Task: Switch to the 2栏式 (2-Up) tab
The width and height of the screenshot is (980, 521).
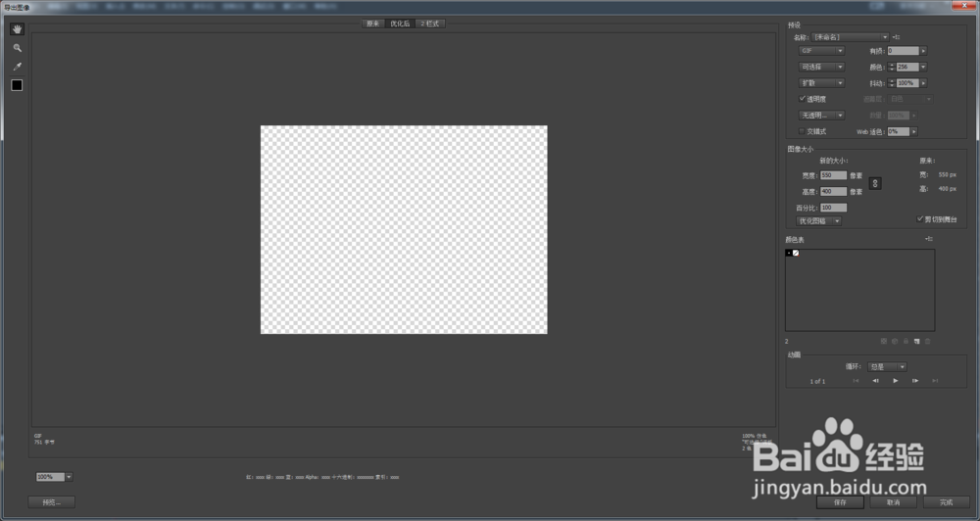Action: click(x=430, y=24)
